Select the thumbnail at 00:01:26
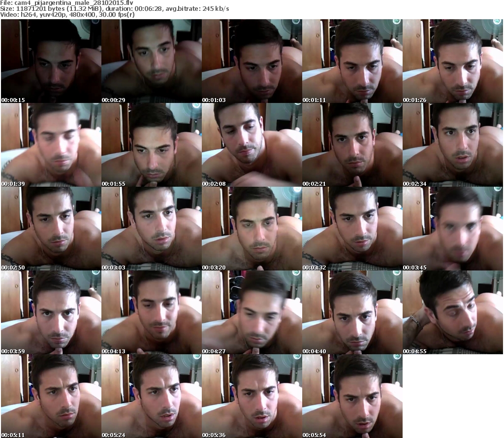The image size is (504, 438). point(453,61)
